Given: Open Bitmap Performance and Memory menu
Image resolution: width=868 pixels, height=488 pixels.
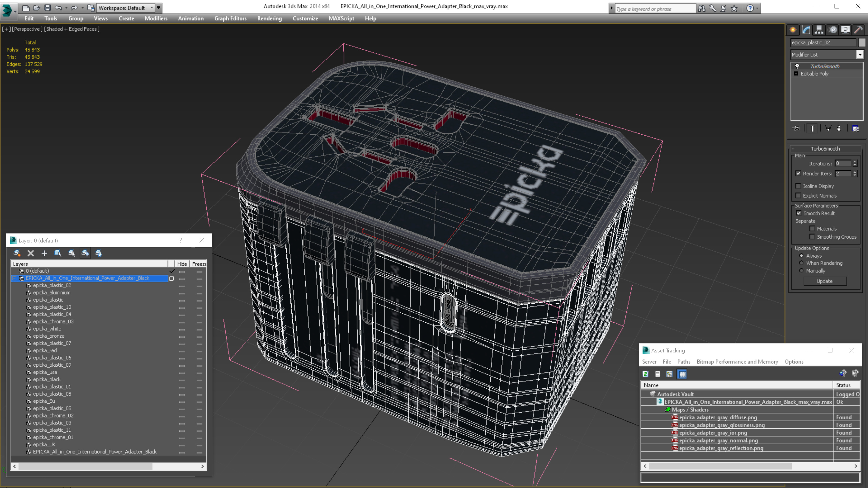Looking at the screenshot, I should click(737, 361).
